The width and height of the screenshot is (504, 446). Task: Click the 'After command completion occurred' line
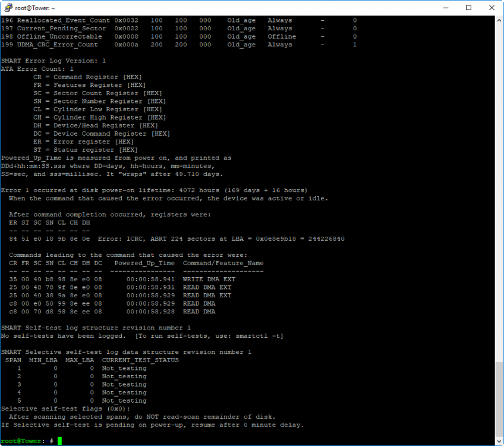coord(110,215)
